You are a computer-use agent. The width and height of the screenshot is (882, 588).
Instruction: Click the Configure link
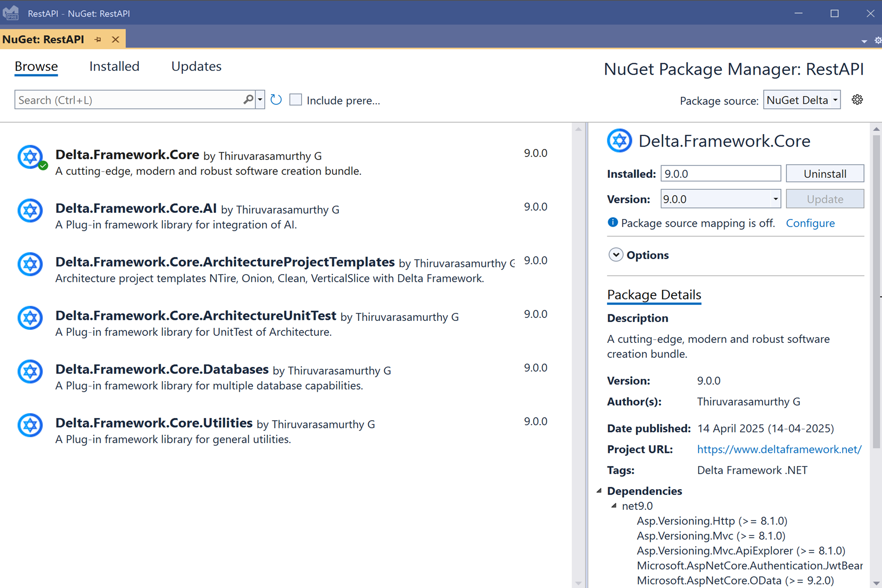coord(810,223)
